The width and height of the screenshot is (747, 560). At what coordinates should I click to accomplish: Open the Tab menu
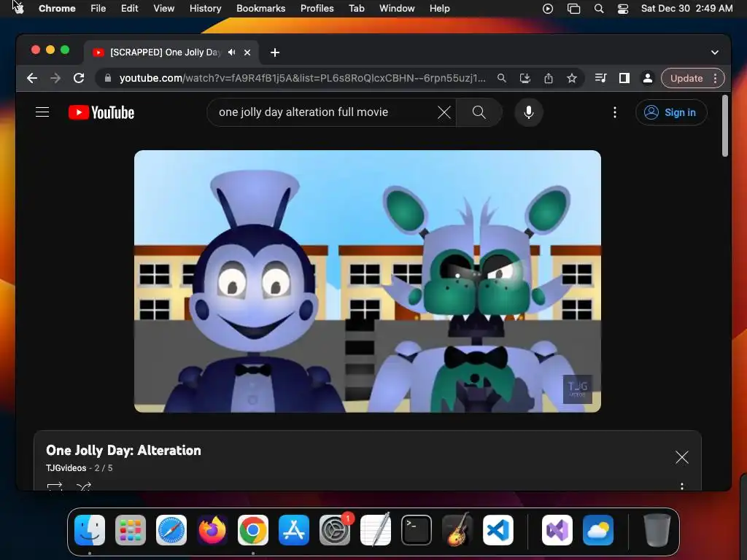pos(356,9)
